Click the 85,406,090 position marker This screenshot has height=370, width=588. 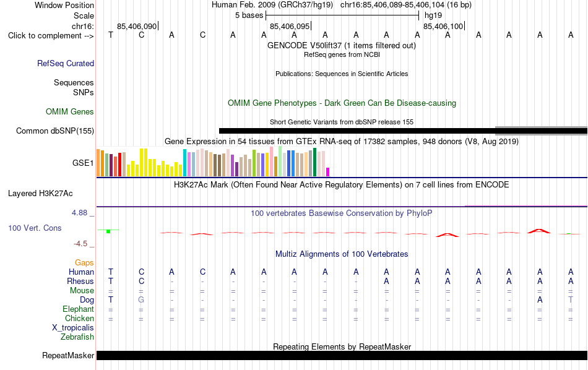pyautogui.click(x=137, y=26)
